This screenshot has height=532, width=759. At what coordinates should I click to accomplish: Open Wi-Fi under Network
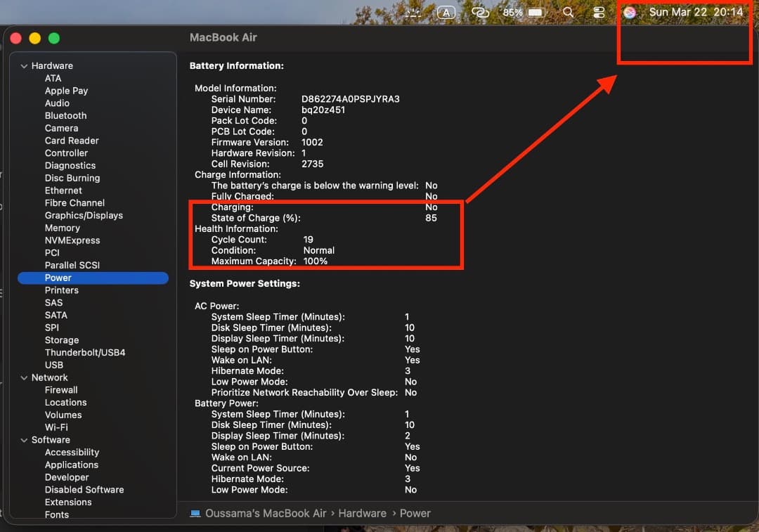[x=56, y=427]
